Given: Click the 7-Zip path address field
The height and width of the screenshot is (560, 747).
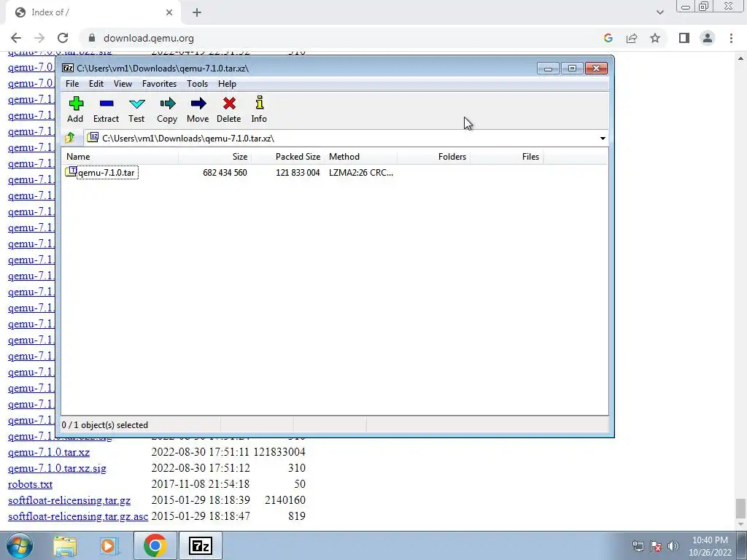Looking at the screenshot, I should (x=347, y=138).
